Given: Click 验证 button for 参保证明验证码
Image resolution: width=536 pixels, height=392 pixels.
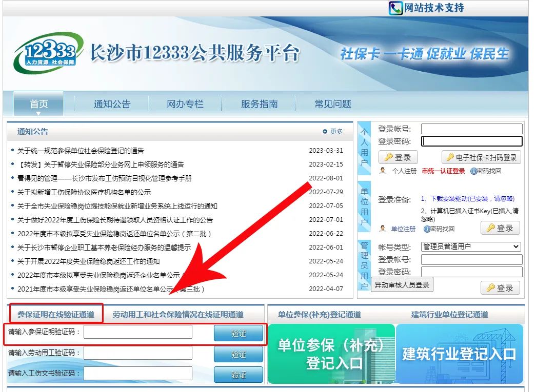Looking at the screenshot, I should pos(238,333).
